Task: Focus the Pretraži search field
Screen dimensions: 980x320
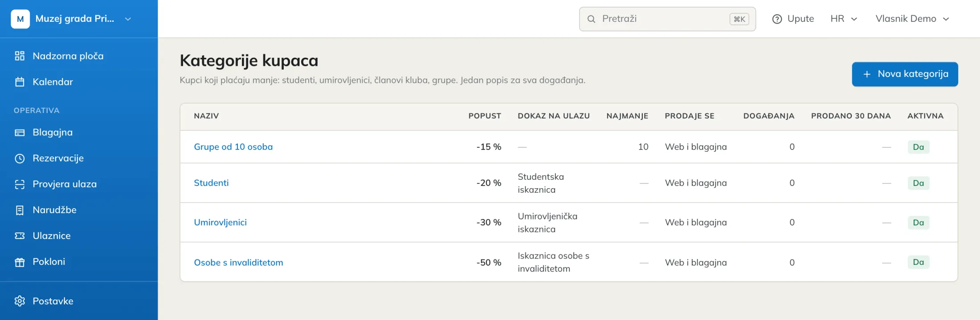Action: tap(667, 19)
